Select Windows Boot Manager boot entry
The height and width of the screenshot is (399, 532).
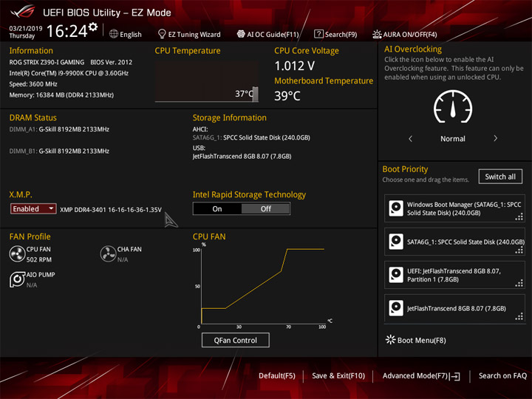[x=454, y=208]
